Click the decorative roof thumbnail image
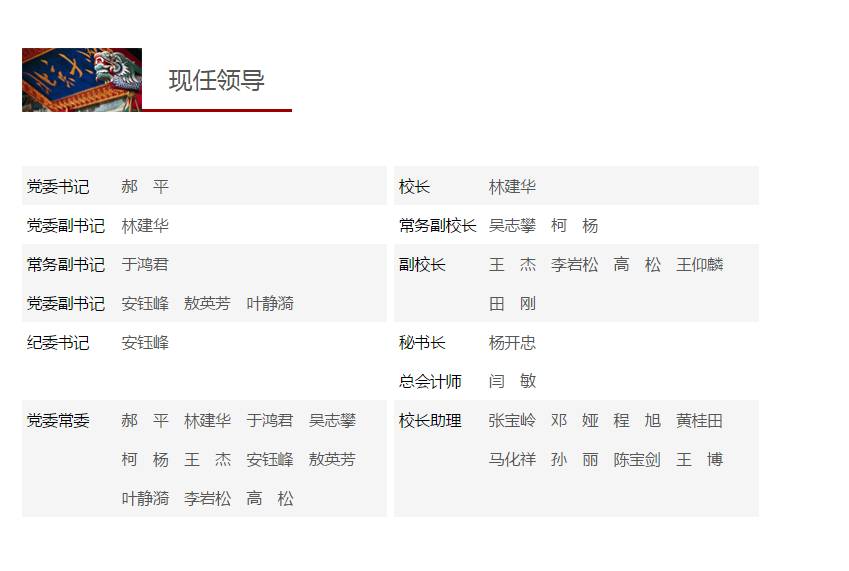 (x=81, y=80)
